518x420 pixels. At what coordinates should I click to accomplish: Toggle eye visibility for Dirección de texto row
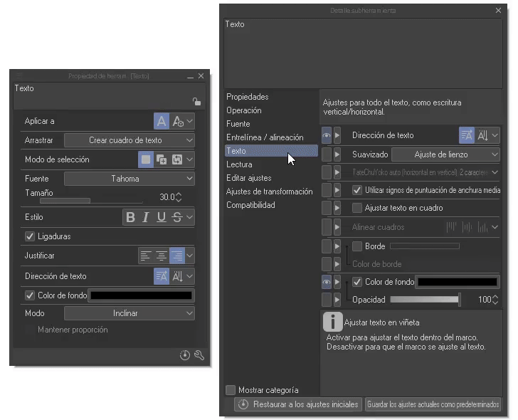pos(327,135)
